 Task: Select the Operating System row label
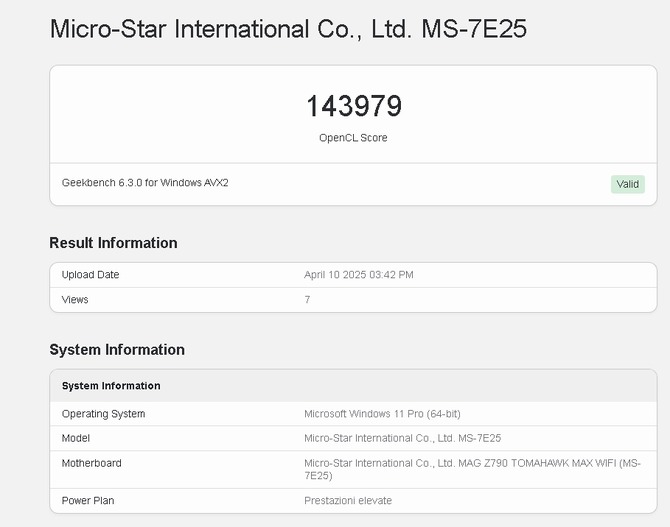click(103, 414)
